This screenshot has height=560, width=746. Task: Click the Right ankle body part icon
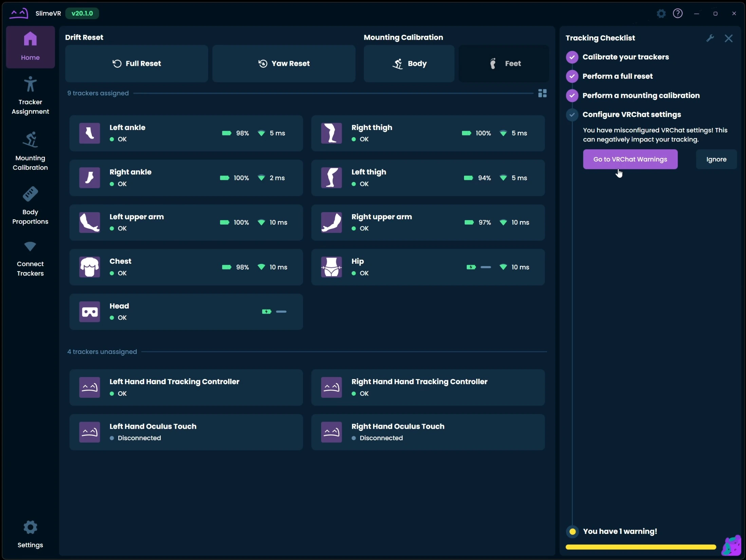pos(90,178)
